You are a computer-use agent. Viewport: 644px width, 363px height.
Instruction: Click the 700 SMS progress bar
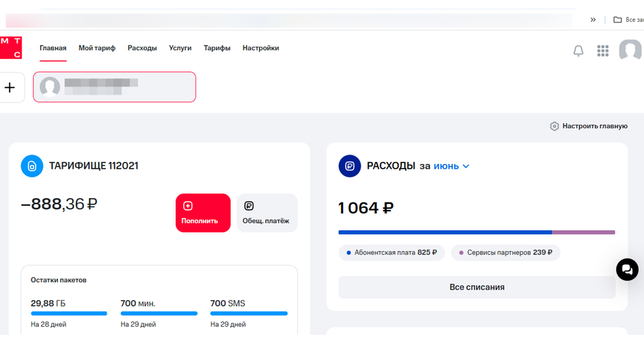tap(249, 313)
